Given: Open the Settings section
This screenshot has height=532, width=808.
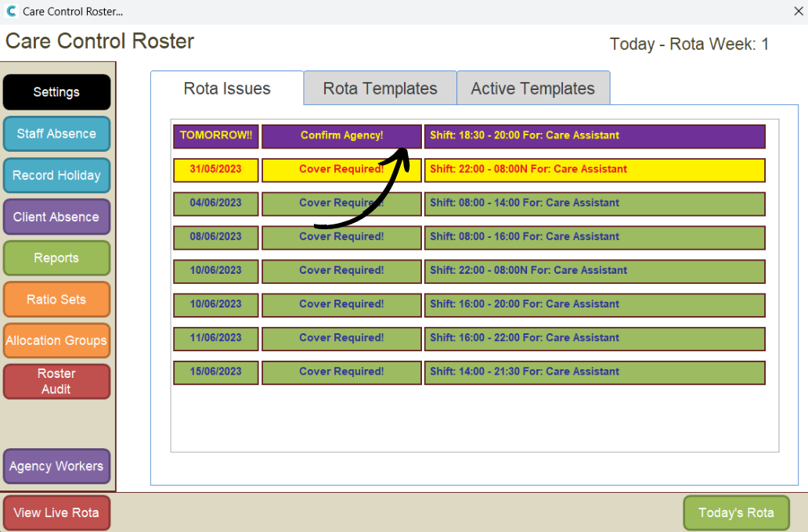Looking at the screenshot, I should tap(56, 92).
